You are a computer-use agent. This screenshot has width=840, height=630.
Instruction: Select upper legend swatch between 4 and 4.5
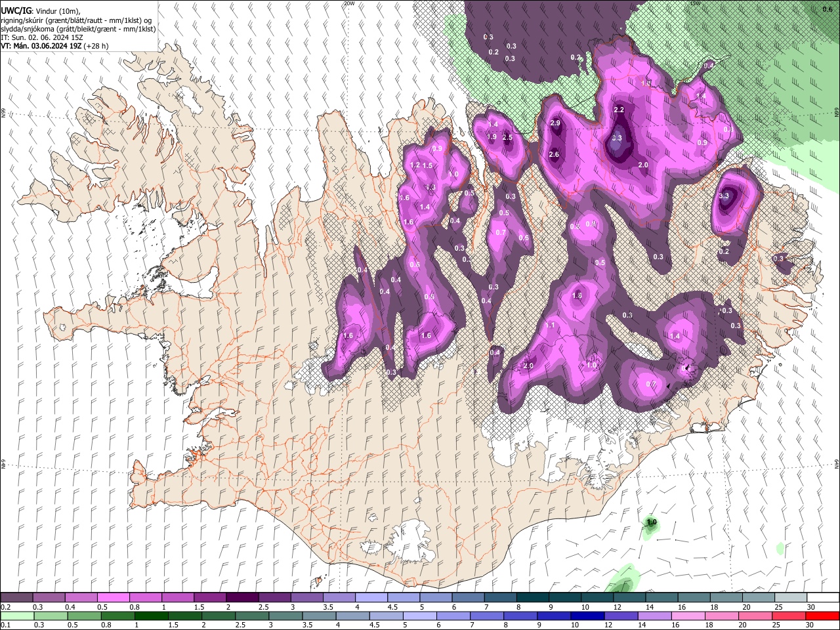[371, 597]
